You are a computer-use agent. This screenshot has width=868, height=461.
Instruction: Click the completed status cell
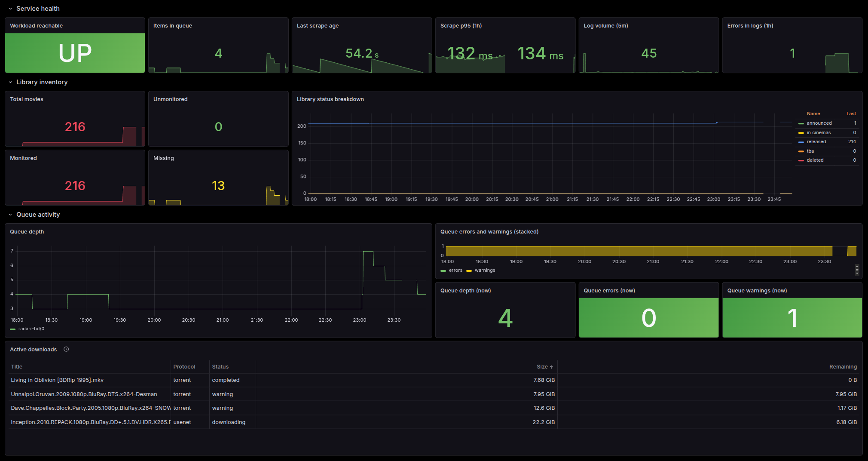pos(226,380)
